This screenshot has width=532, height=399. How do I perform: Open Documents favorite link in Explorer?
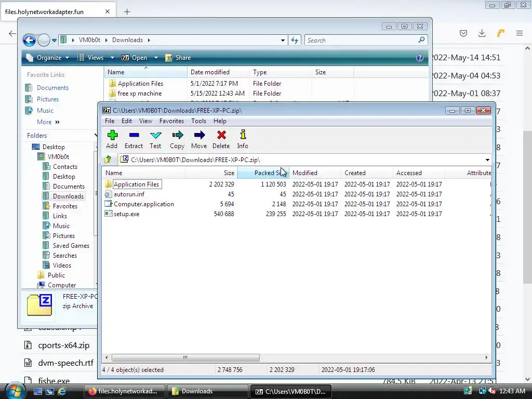point(52,87)
